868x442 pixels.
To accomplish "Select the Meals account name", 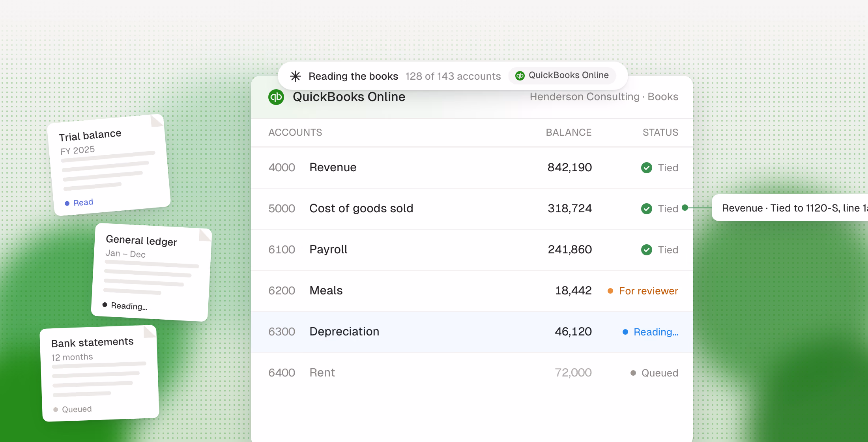I will point(326,290).
